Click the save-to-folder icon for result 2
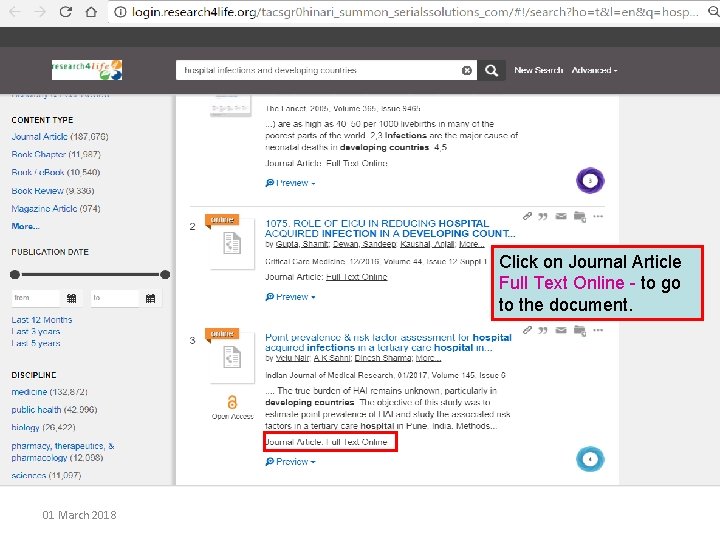The image size is (720, 540). tap(579, 217)
